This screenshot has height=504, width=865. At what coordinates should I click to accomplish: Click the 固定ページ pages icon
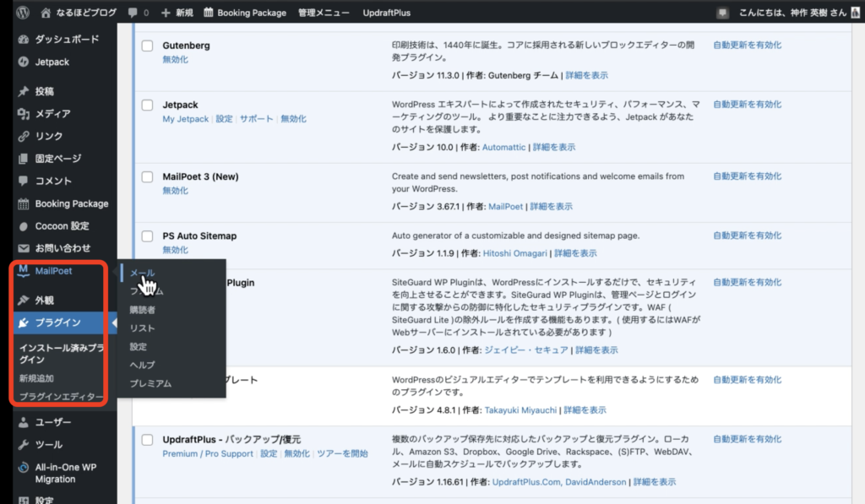23,158
